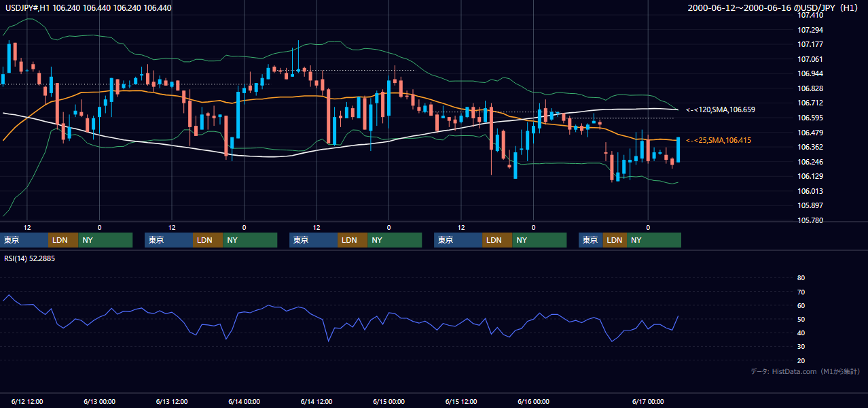Image resolution: width=868 pixels, height=408 pixels.
Task: Click price axis label 107.177
Action: pyautogui.click(x=810, y=44)
